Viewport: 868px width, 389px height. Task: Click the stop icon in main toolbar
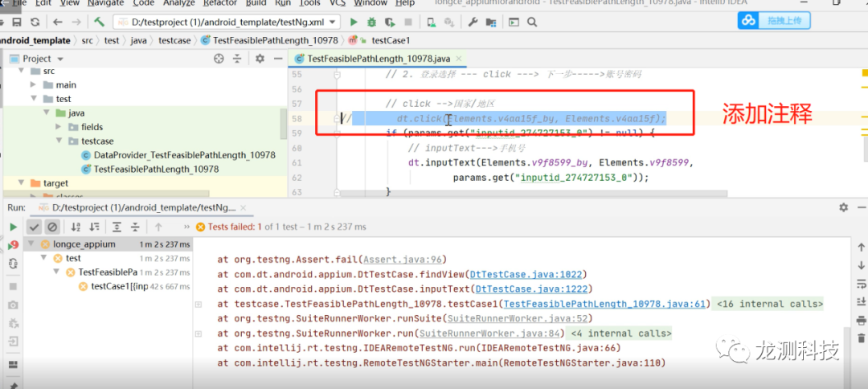click(x=408, y=23)
